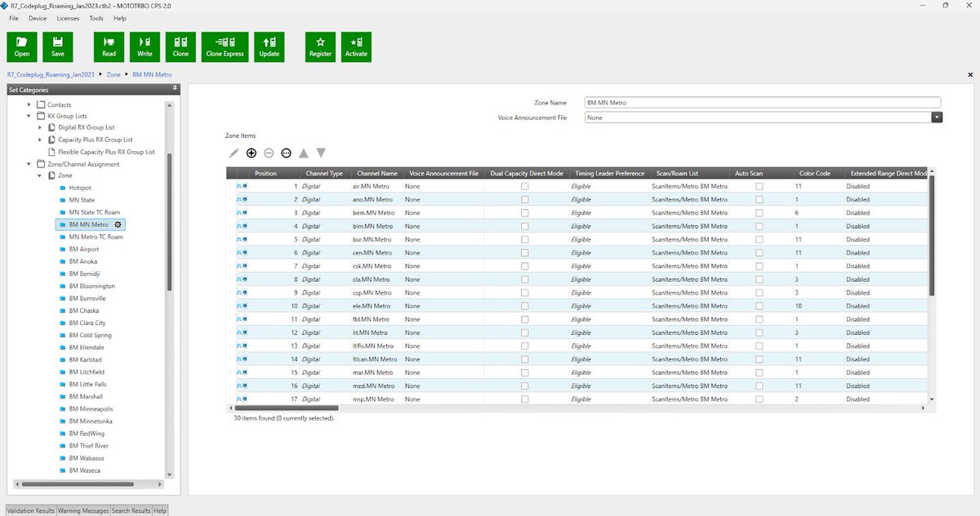Toggle Dual Capacity Direct Mode for air.MN Metro

524,186
